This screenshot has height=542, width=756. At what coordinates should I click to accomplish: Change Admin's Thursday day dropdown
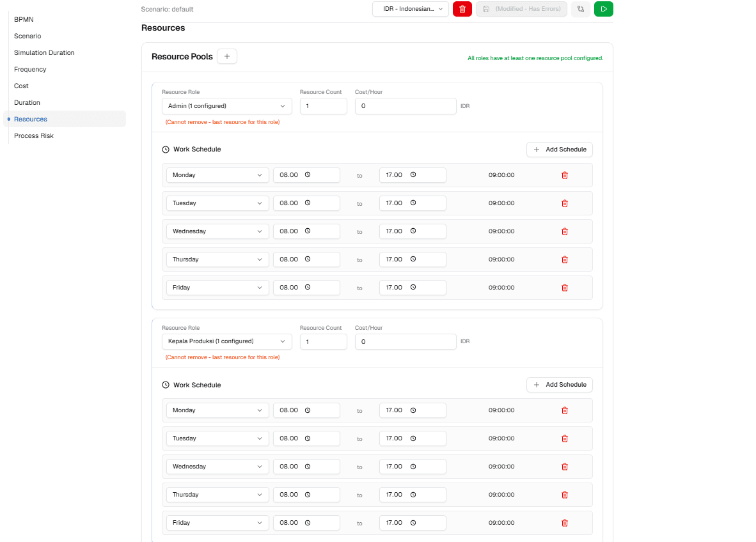click(217, 259)
